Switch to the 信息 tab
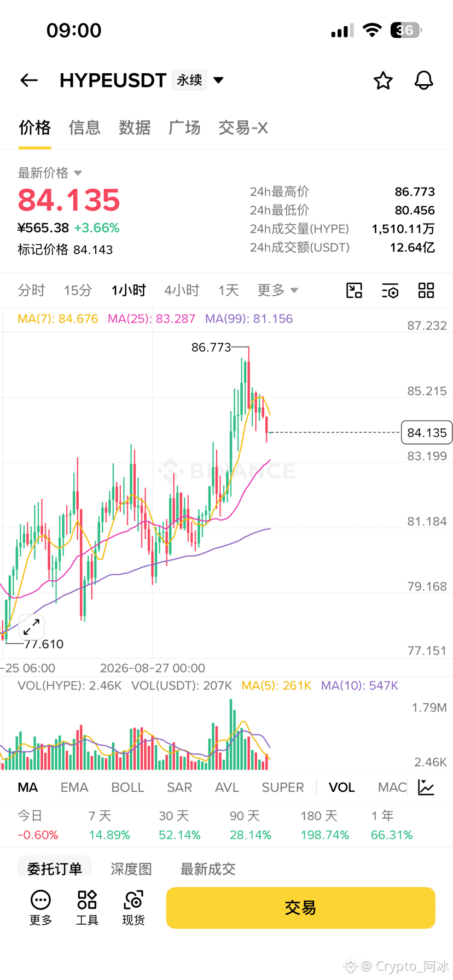 coord(85,128)
